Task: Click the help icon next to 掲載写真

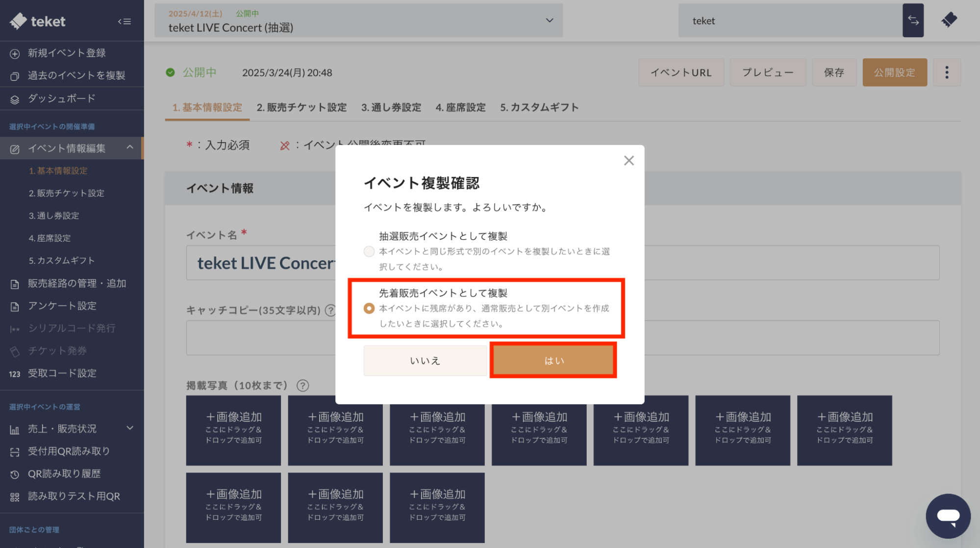Action: coord(302,386)
